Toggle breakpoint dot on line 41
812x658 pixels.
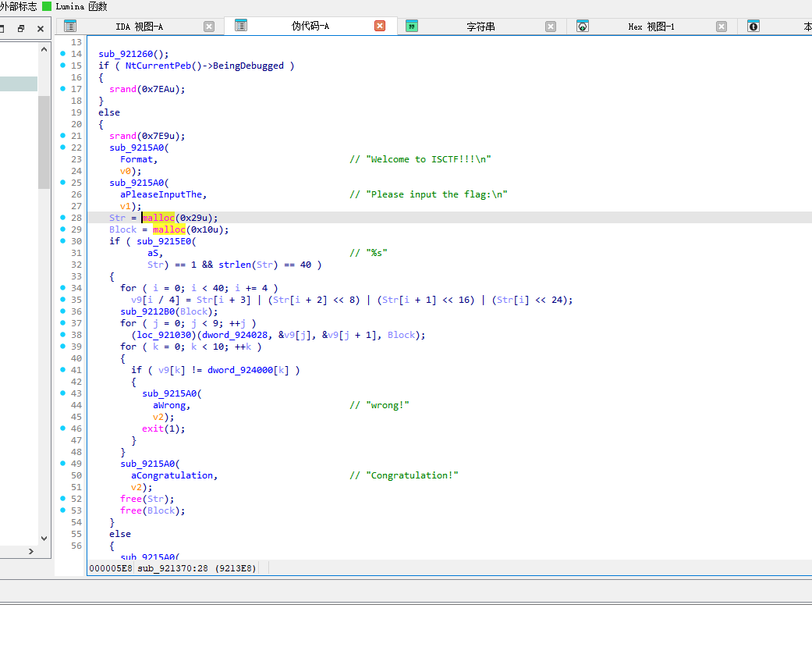(62, 370)
